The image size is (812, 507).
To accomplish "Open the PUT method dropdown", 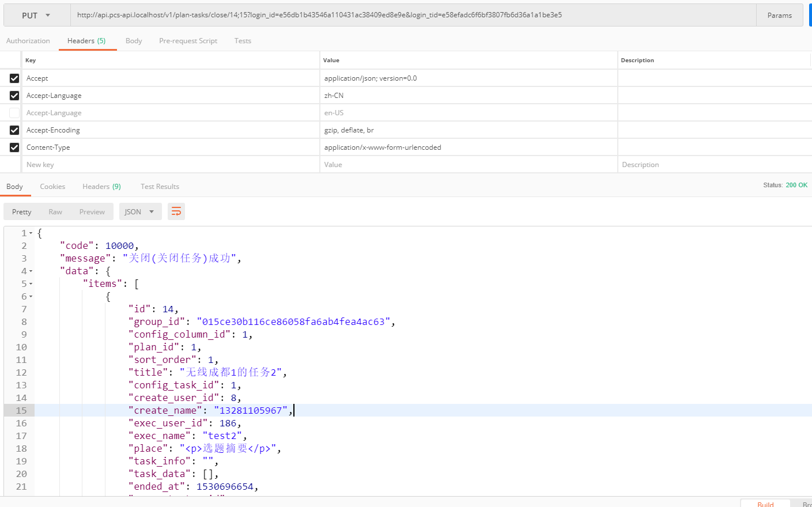I will (x=36, y=16).
